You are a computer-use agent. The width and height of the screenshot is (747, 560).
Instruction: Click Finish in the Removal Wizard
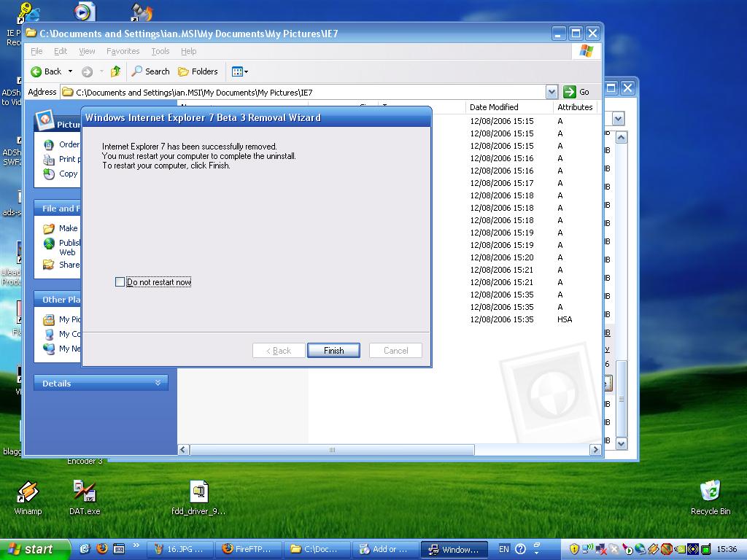coord(333,351)
